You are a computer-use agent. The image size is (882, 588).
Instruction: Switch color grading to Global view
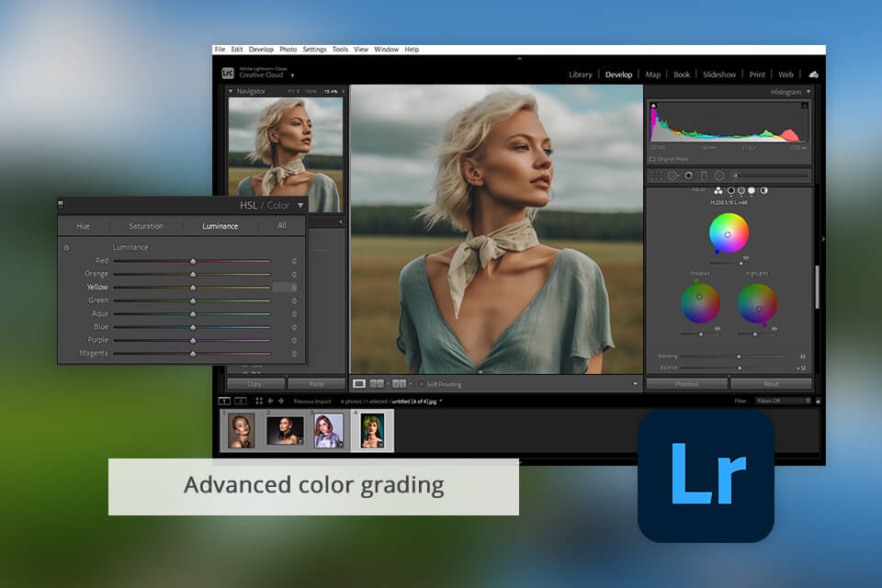pos(763,191)
